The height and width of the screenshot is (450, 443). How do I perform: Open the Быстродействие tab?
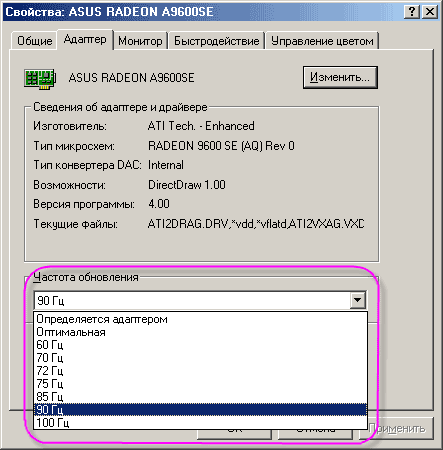(216, 41)
